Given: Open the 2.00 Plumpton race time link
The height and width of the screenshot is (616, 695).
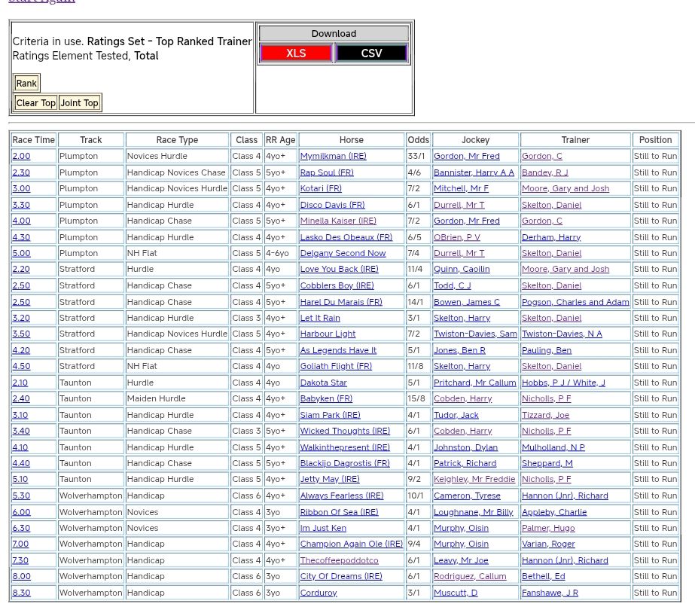Looking at the screenshot, I should 21,157.
